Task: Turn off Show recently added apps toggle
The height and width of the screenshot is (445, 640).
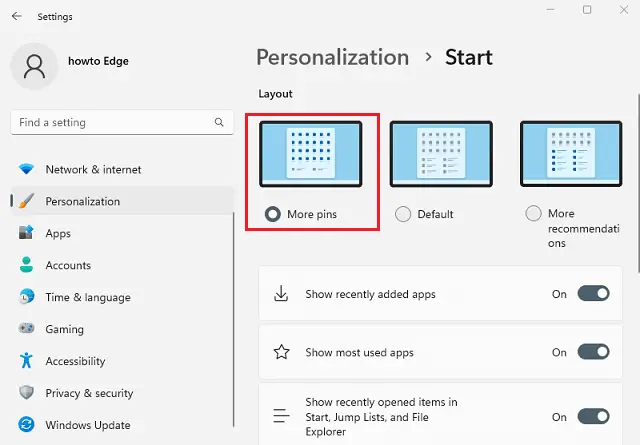Action: click(593, 294)
